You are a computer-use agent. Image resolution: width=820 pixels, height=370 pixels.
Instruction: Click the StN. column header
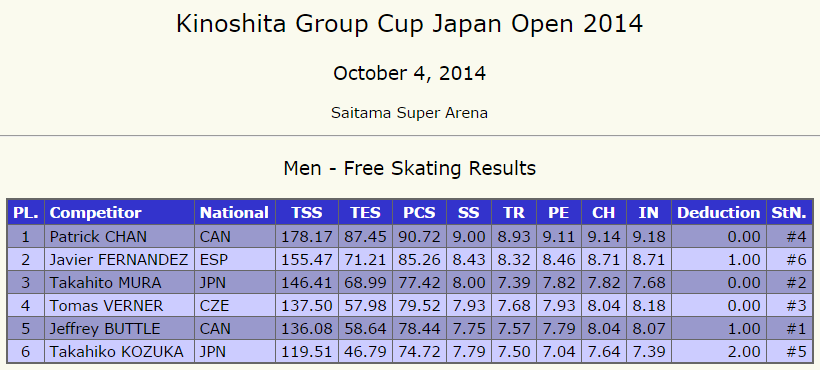(x=789, y=213)
